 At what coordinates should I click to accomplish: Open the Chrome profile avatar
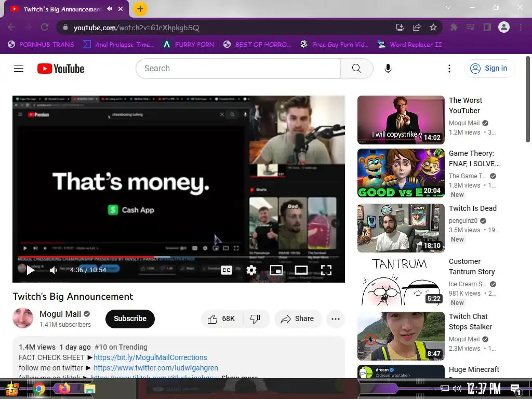pos(504,27)
